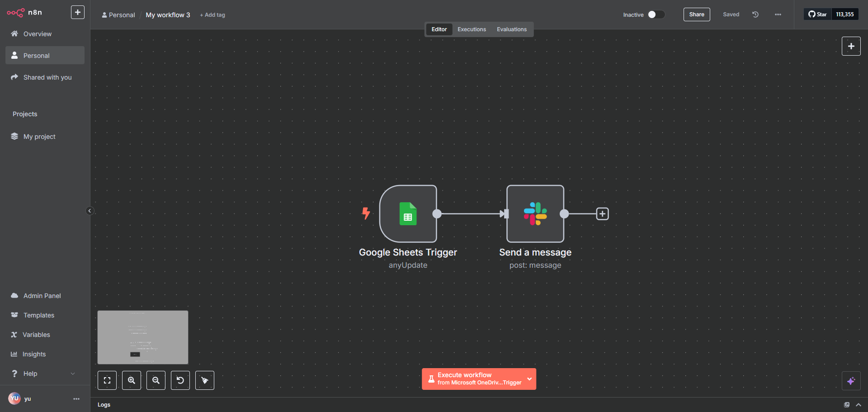Open Shared with you section
The width and height of the screenshot is (868, 412).
tap(45, 77)
